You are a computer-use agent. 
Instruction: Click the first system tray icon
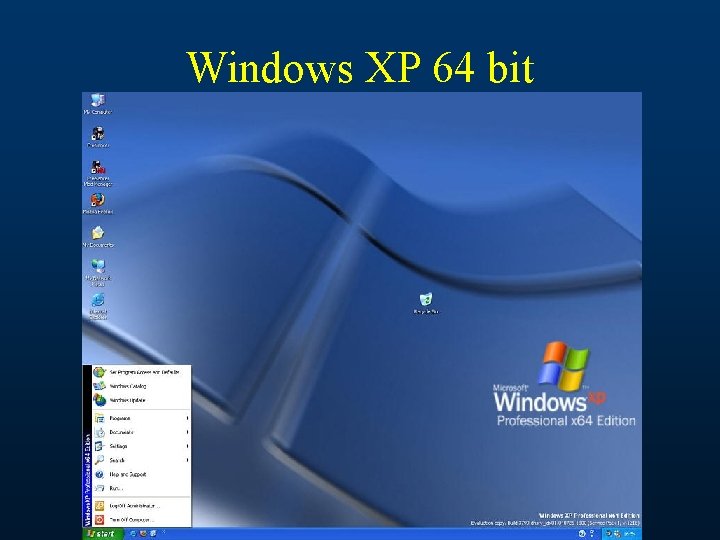(609, 534)
